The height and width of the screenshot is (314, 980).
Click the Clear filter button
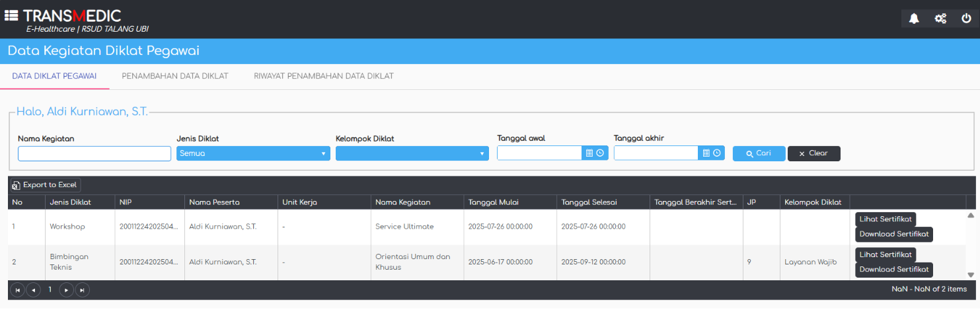(x=813, y=153)
